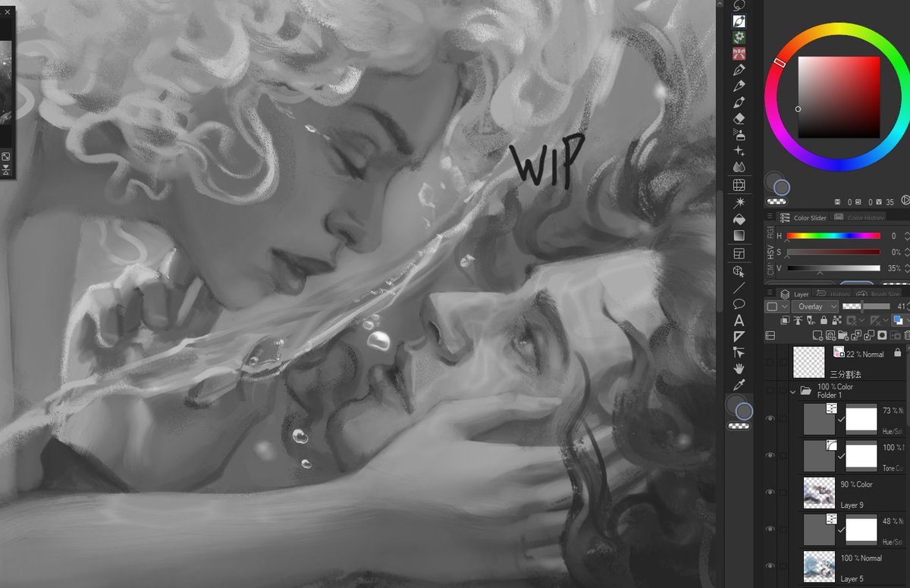Select the Decoration sparkle tool
Image resolution: width=910 pixels, height=588 pixels.
click(739, 152)
